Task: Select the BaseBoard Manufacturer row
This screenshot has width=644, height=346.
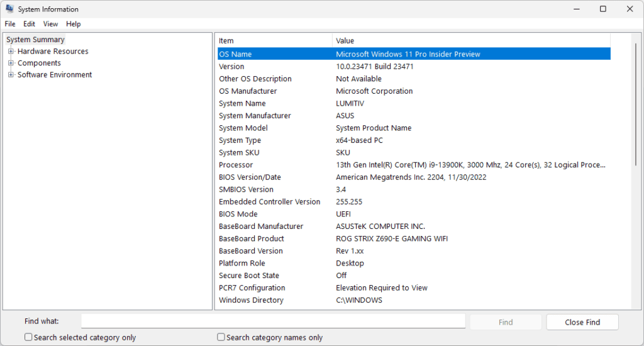Action: pos(414,226)
